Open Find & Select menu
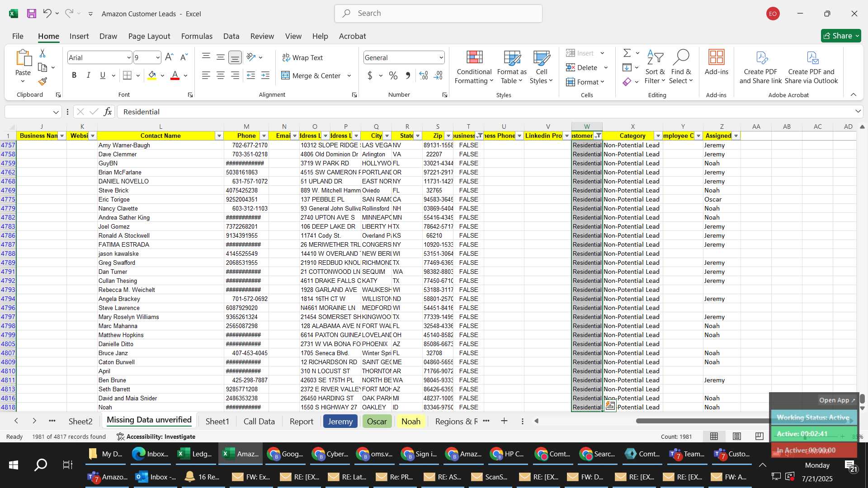 tap(681, 67)
